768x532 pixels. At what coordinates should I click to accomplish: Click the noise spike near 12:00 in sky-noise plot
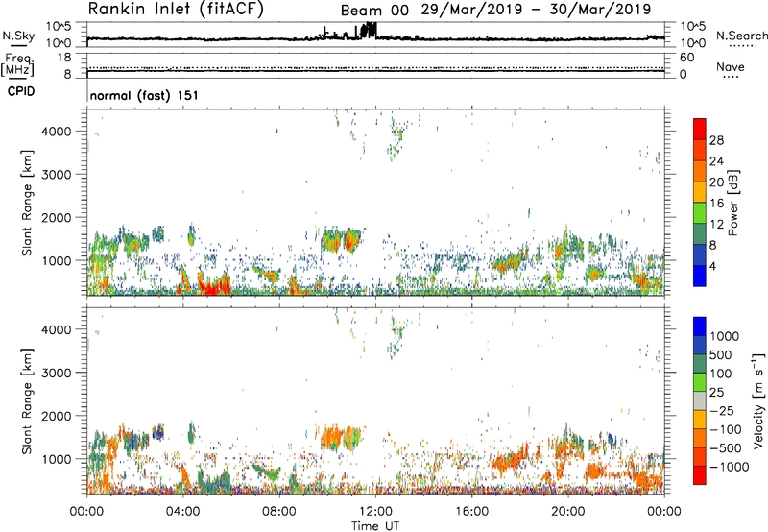coord(370,30)
